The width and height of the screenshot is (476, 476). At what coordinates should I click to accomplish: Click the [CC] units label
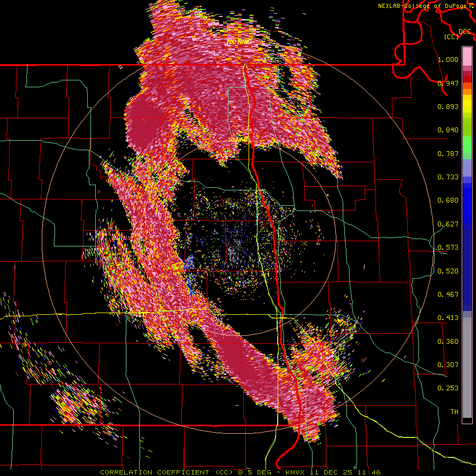coord(452,36)
